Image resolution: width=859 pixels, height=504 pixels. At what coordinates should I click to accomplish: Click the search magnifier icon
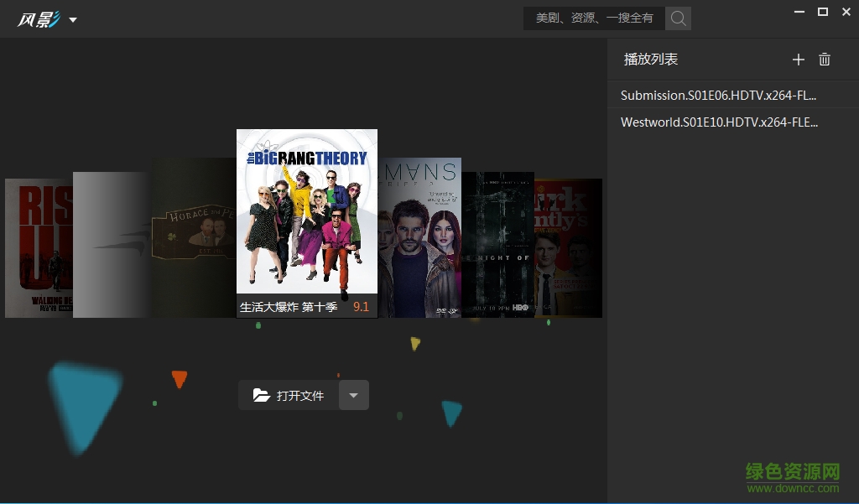[678, 18]
